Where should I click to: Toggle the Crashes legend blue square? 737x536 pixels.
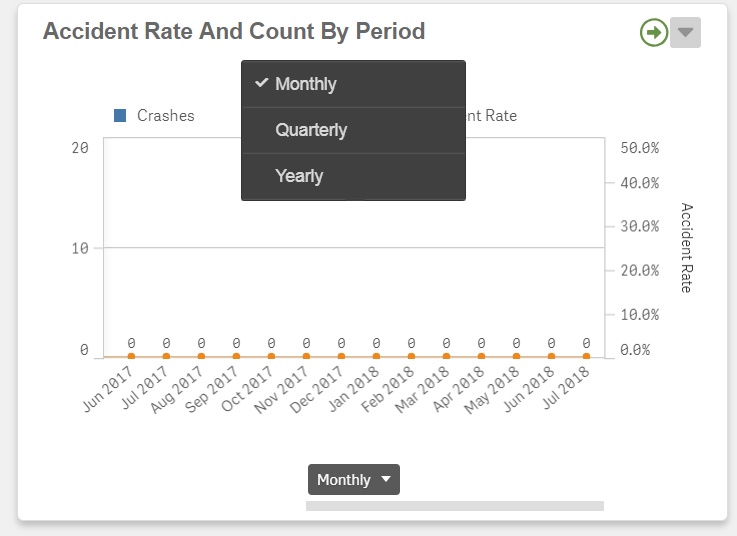[x=120, y=115]
